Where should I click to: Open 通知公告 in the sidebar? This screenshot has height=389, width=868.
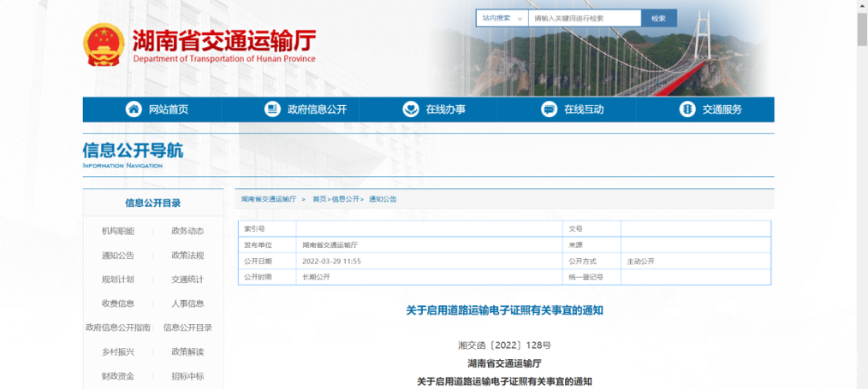[x=118, y=256]
